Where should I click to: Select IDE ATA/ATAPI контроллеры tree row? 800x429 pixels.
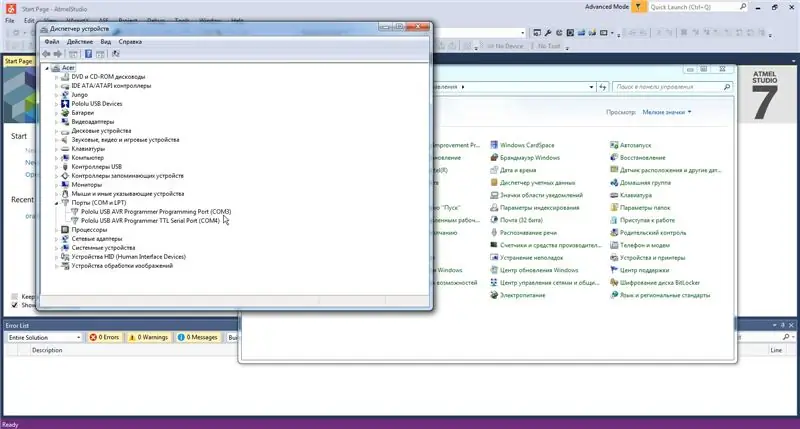coord(111,86)
